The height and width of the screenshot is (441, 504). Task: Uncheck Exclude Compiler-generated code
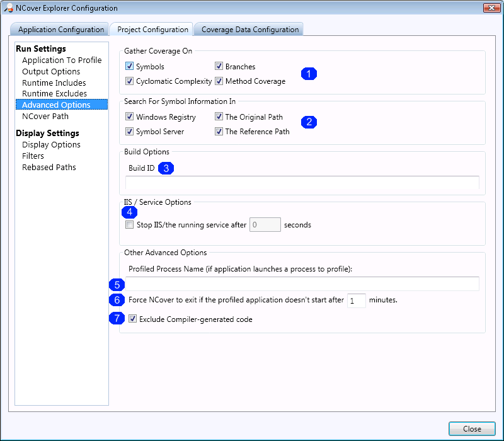(132, 319)
